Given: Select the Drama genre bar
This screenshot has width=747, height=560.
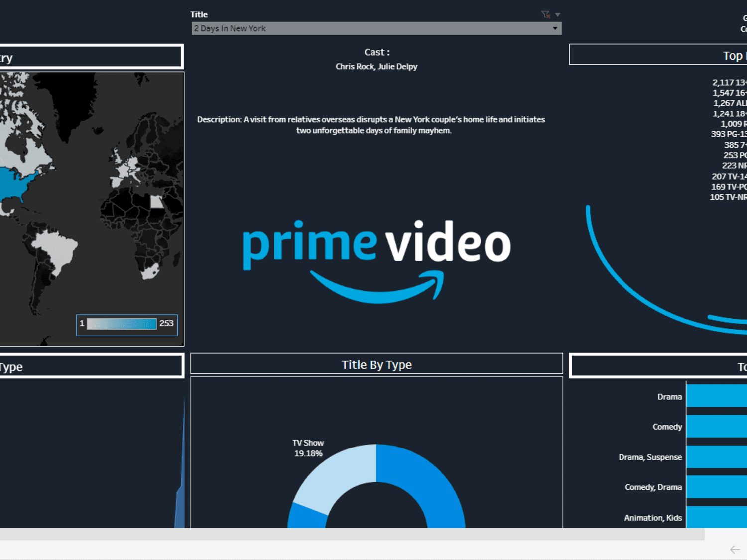Looking at the screenshot, I should point(717,396).
